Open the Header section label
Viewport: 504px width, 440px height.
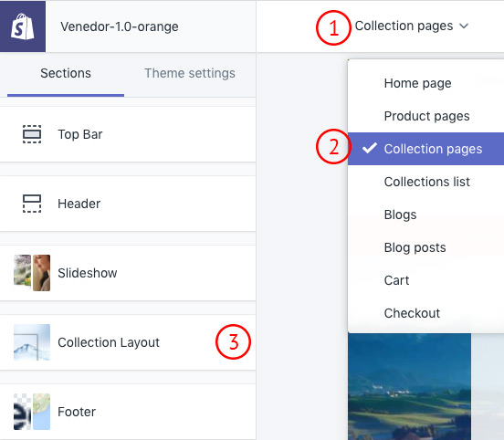pyautogui.click(x=79, y=204)
